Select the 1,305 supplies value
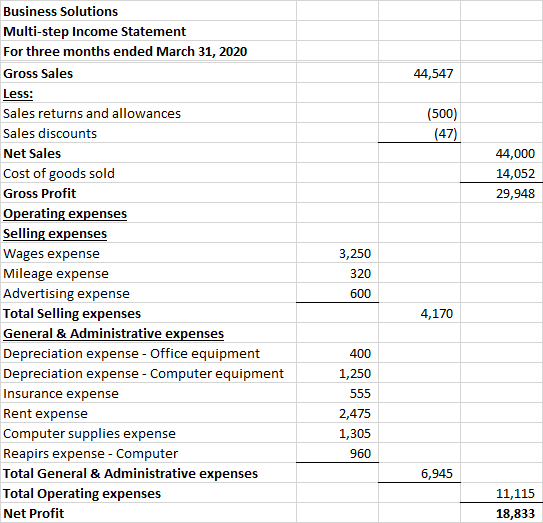This screenshot has width=543, height=523. (x=355, y=434)
